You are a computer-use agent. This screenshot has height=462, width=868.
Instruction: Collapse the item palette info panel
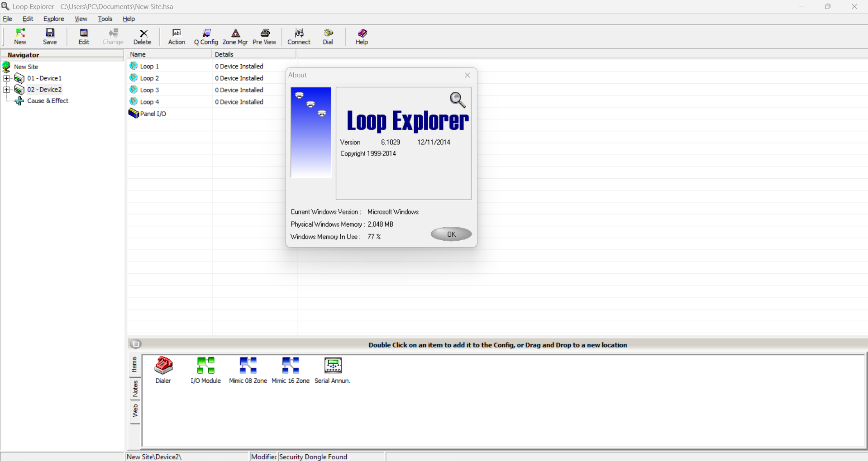tap(136, 344)
